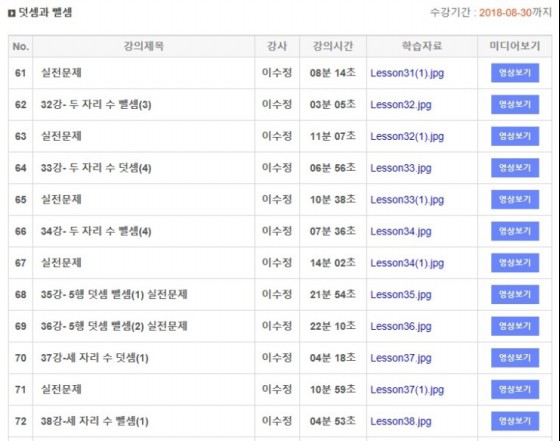Open Lesson32.jpg file link
560x441 pixels.
point(401,105)
